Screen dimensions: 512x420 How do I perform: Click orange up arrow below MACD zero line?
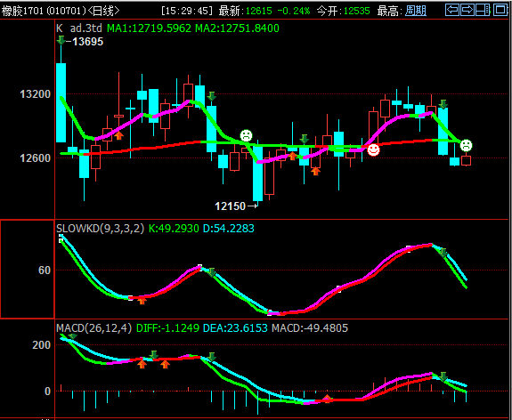(x=327, y=399)
